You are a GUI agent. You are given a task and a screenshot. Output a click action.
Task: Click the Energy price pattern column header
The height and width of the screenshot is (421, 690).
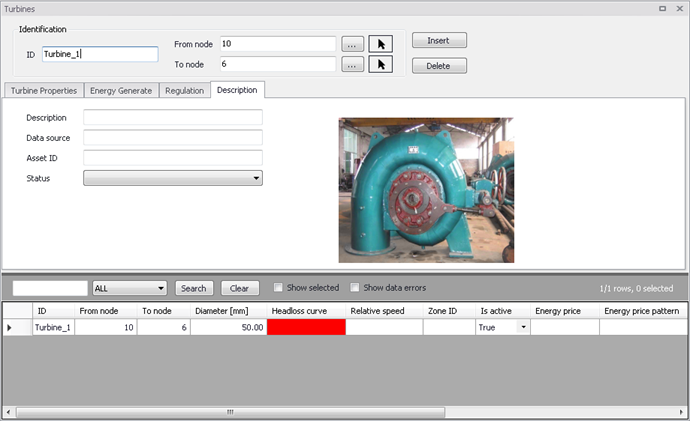pyautogui.click(x=643, y=311)
